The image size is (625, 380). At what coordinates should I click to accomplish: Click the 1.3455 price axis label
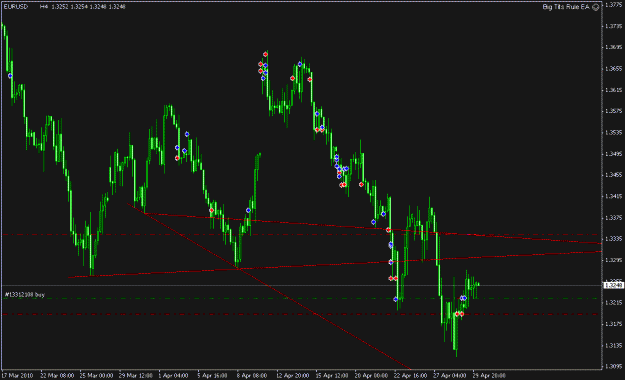(613, 175)
